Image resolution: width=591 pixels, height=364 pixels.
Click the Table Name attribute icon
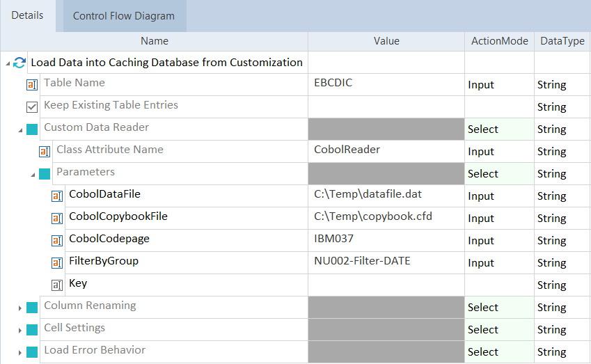(x=32, y=85)
